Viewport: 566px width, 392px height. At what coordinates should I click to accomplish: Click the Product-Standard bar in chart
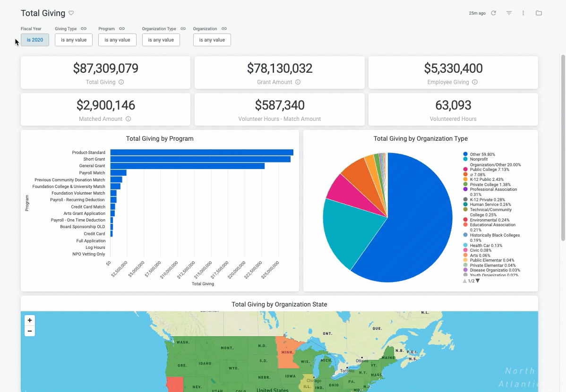(202, 153)
